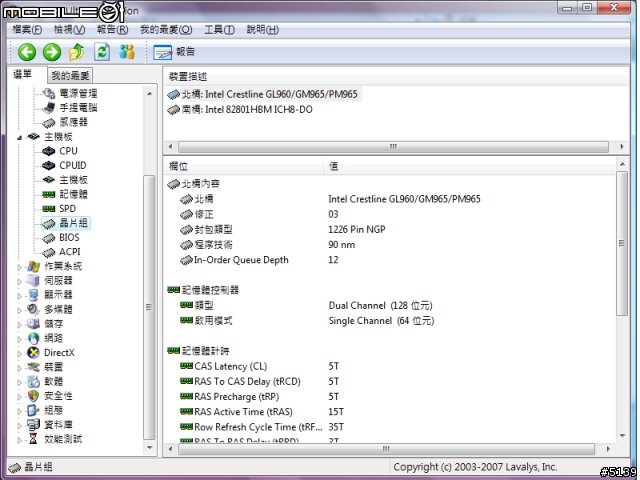Click the 效能測試 hourglass icon
The width and height of the screenshot is (640, 480).
pyautogui.click(x=33, y=439)
